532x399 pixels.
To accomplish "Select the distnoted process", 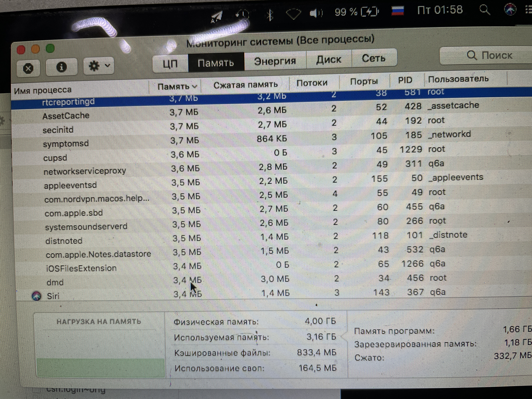I will pos(64,241).
